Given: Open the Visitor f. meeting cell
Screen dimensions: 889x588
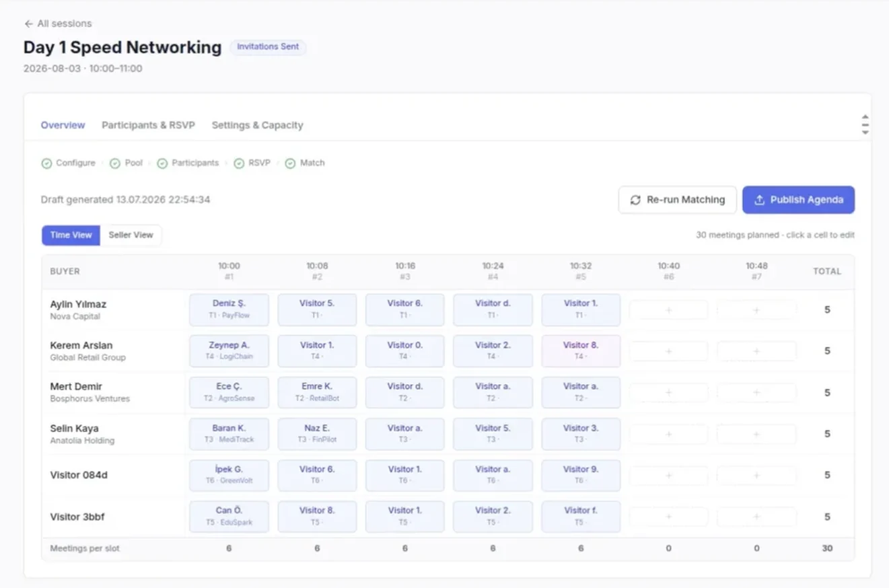Looking at the screenshot, I should click(581, 517).
